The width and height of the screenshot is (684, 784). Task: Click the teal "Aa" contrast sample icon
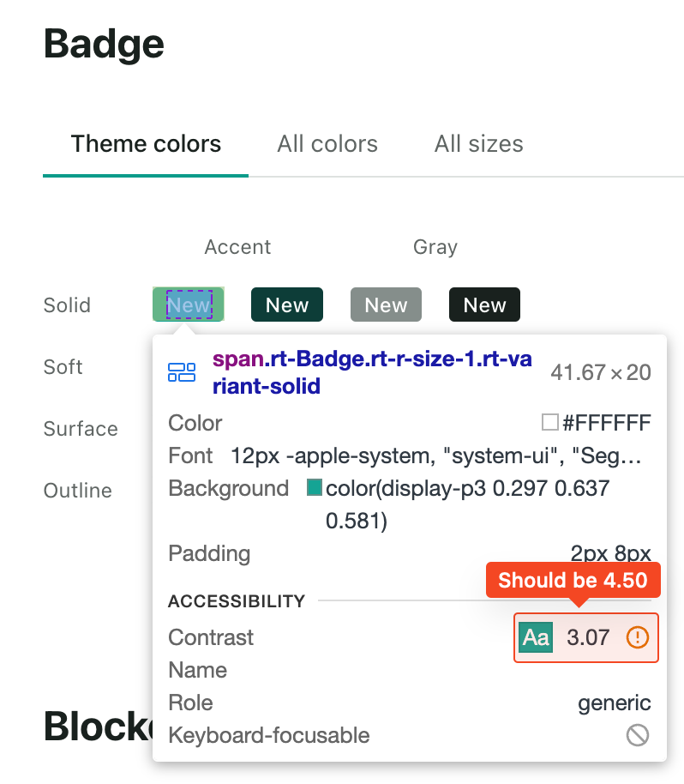click(x=535, y=637)
